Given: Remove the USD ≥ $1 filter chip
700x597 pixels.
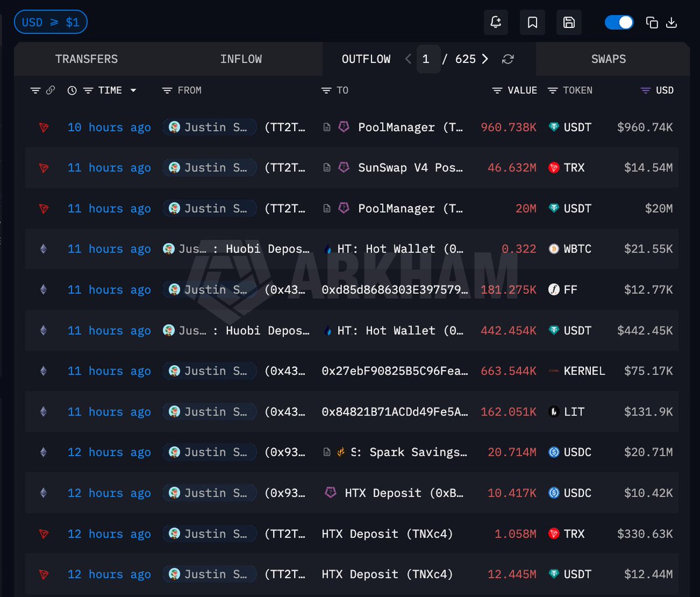Looking at the screenshot, I should tap(51, 23).
